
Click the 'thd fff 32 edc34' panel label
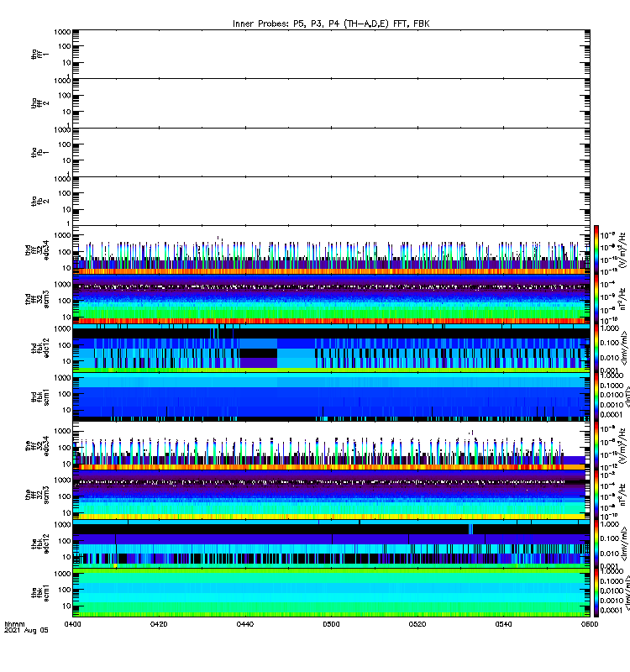[x=37, y=250]
